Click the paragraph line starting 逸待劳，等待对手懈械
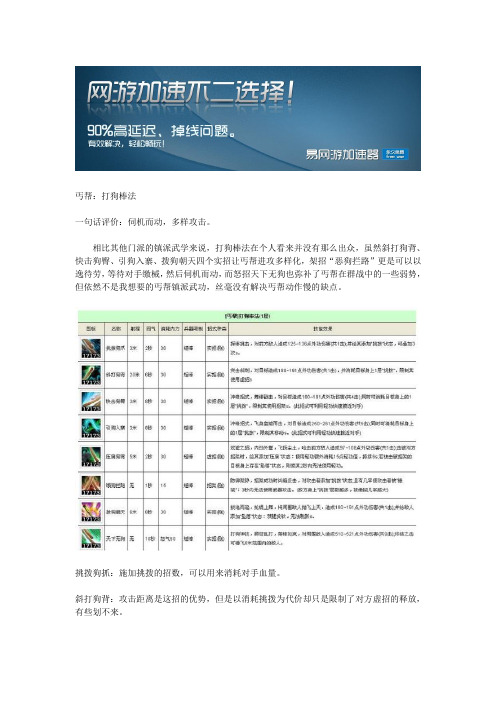The width and height of the screenshot is (496, 702). point(248,274)
